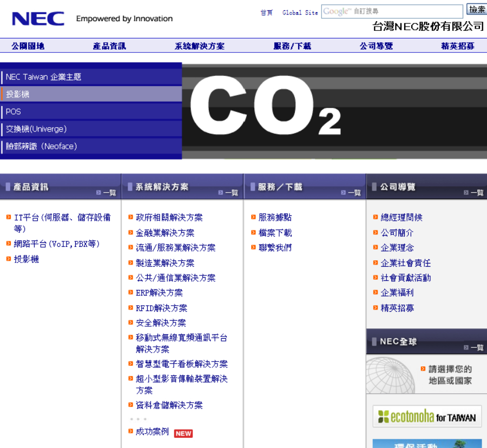The image size is (487, 448).
Task: Open the Global Site link
Action: tap(300, 12)
